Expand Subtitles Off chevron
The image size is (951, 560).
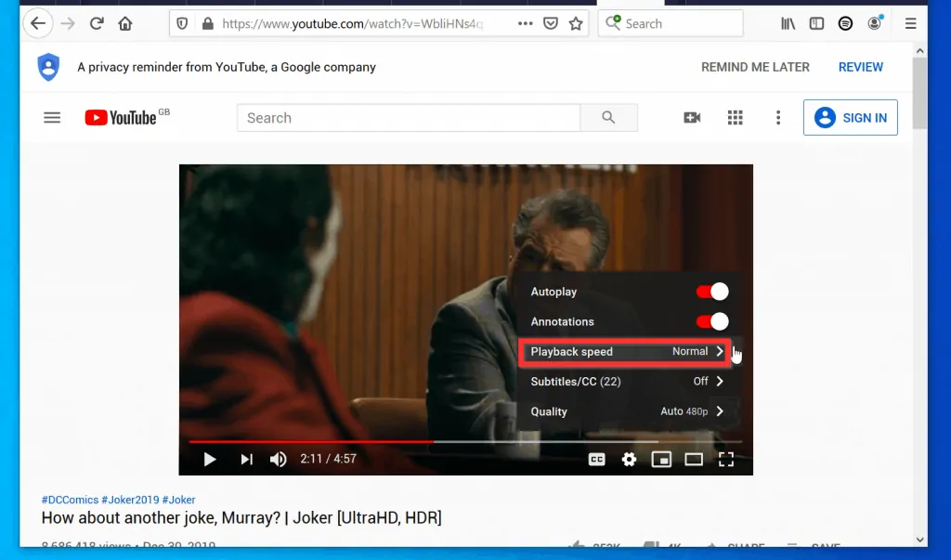[x=720, y=381]
